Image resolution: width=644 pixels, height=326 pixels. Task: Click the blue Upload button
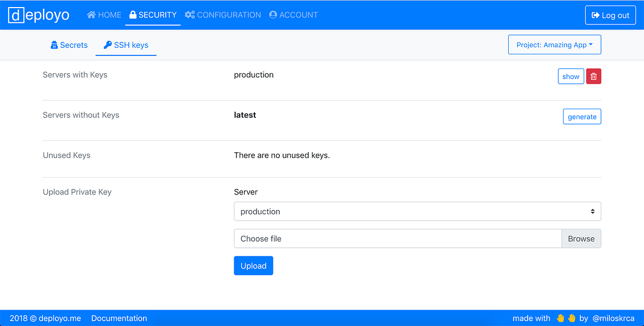click(253, 266)
